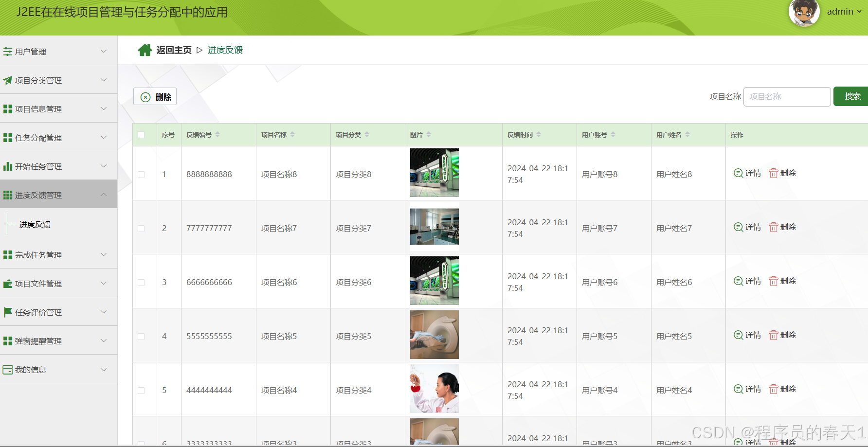Click the sort arrows on 反馈时间 column
Viewport: 868px width, 447px height.
(539, 135)
